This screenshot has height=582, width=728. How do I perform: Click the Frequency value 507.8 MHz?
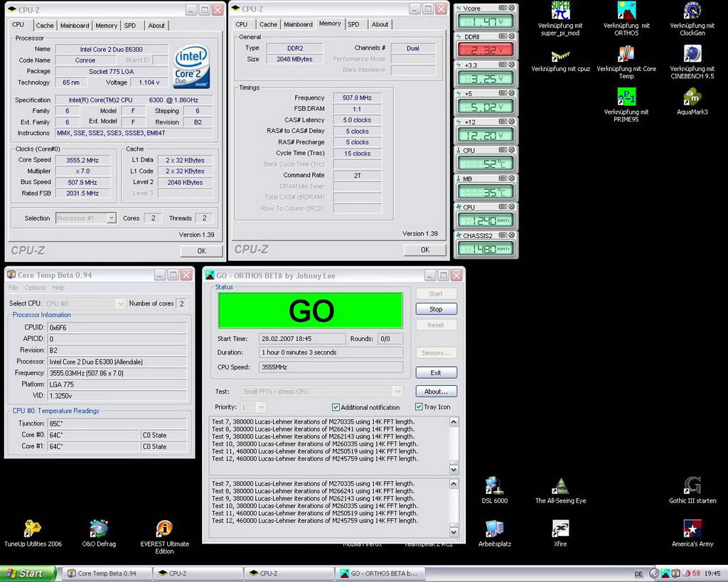pos(357,98)
